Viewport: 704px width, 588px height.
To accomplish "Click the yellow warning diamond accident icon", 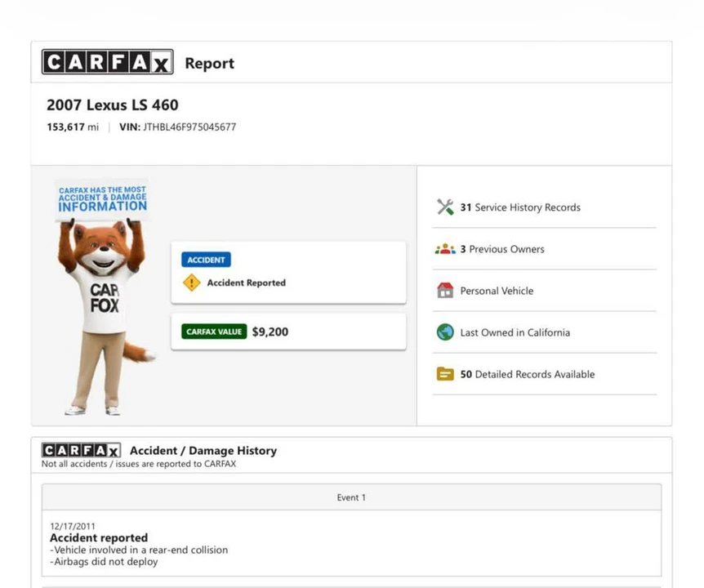I will (192, 283).
